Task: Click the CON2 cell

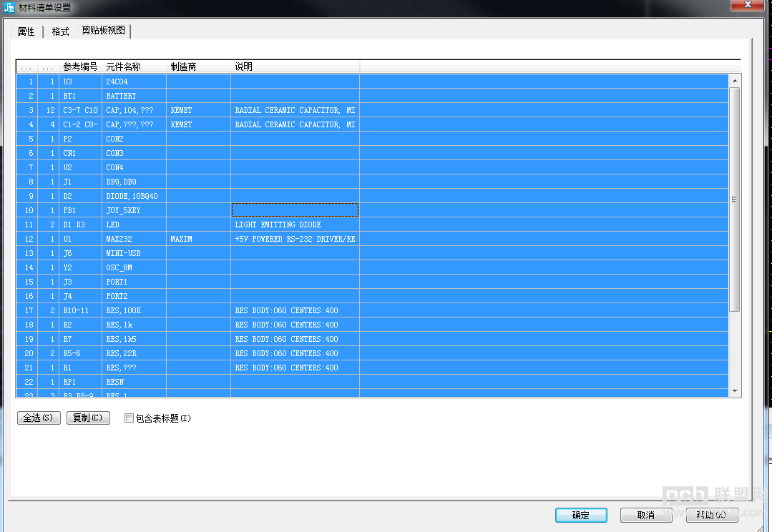Action: point(134,139)
